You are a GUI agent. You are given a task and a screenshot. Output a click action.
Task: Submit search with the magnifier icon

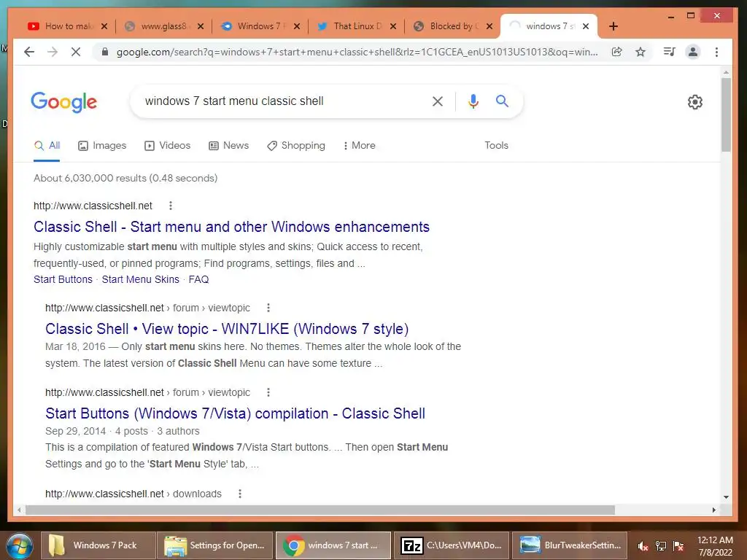[x=502, y=101]
